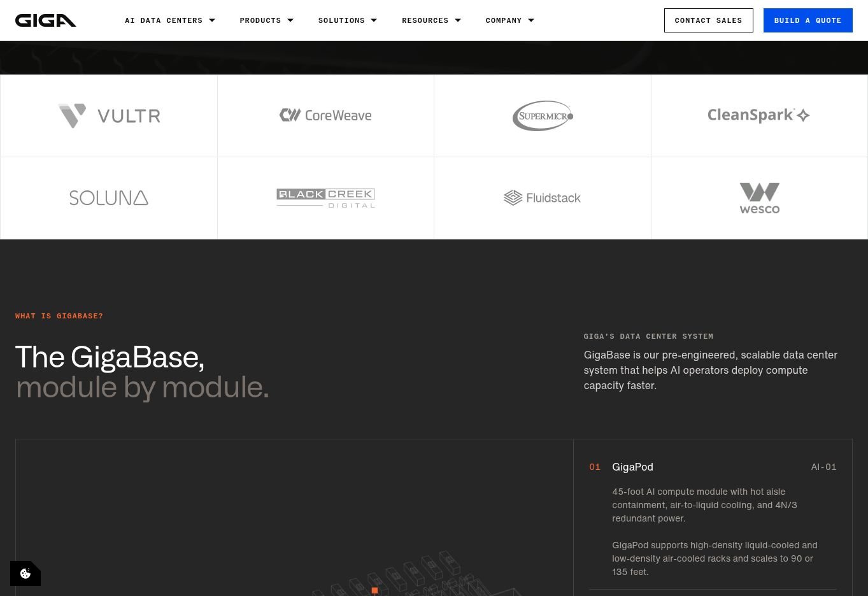Click the AI-01 module code
The width and height of the screenshot is (868, 596).
click(x=823, y=467)
